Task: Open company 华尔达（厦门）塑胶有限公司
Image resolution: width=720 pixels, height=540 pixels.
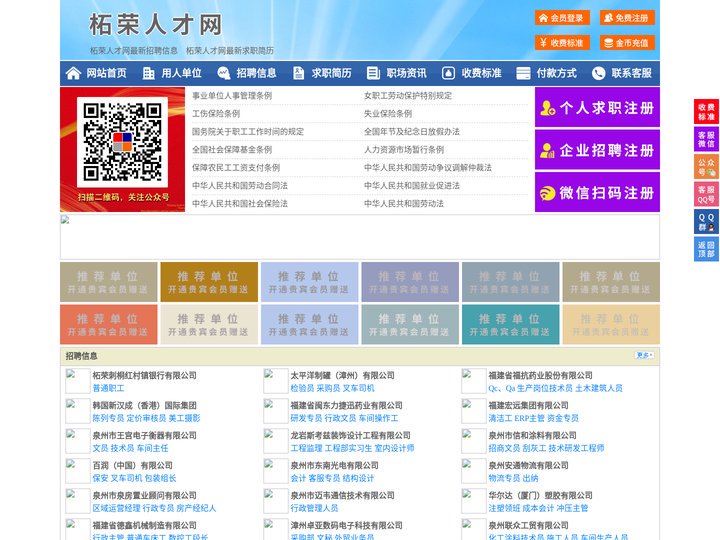Action: (540, 495)
